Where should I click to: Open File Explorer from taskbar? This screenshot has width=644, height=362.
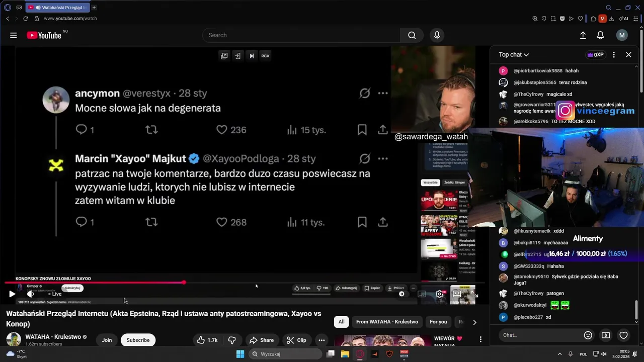pyautogui.click(x=345, y=354)
